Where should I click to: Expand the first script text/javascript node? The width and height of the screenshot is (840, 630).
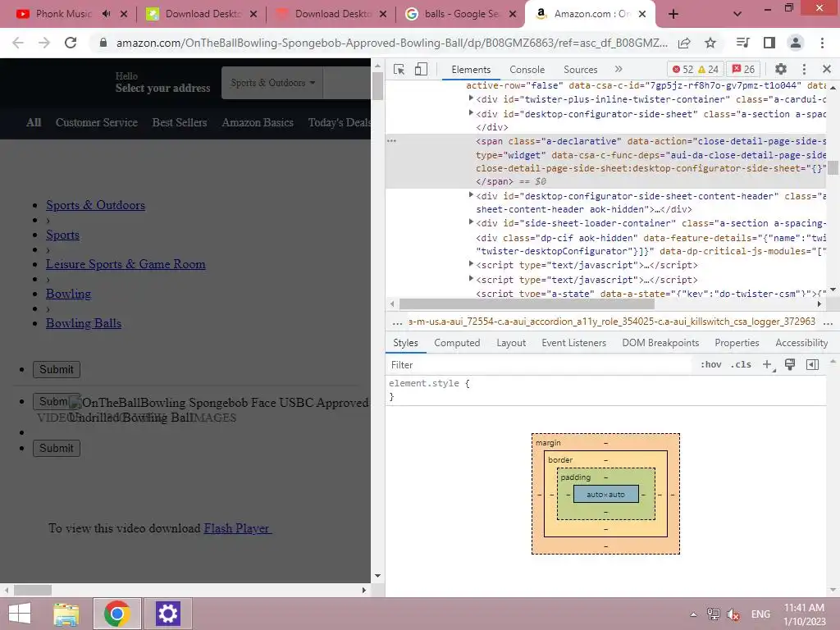click(x=471, y=264)
